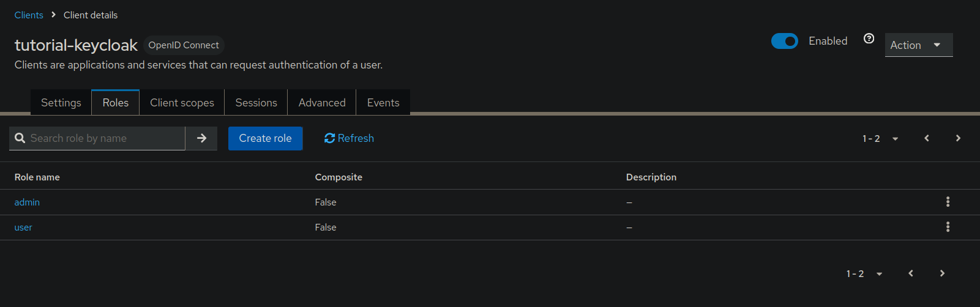Open the user role link
The width and height of the screenshot is (980, 307).
tap(23, 227)
